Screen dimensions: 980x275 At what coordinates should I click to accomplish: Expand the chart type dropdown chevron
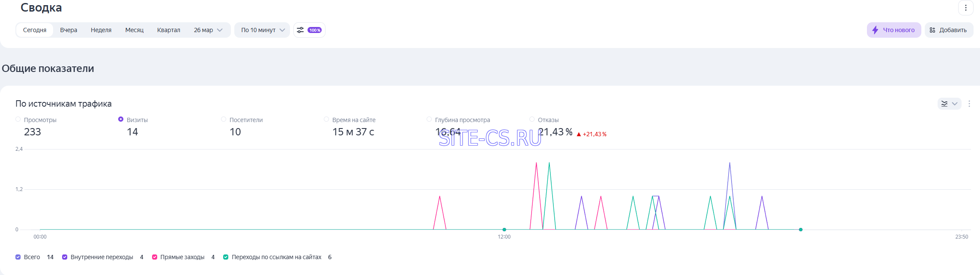click(x=955, y=104)
